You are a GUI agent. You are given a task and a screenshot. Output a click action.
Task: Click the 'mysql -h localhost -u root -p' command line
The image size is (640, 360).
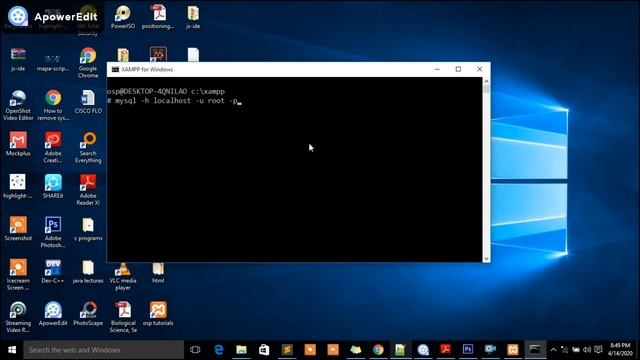[176, 101]
